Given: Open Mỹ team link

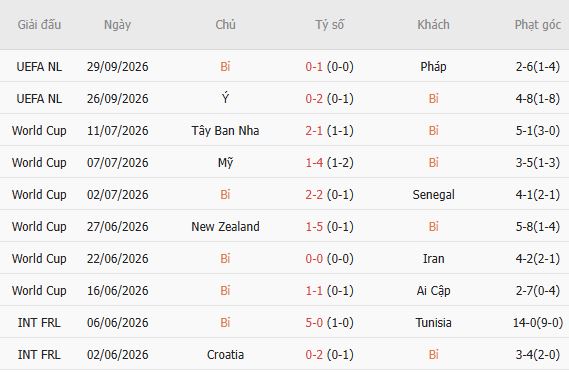Looking at the screenshot, I should pos(225,163).
